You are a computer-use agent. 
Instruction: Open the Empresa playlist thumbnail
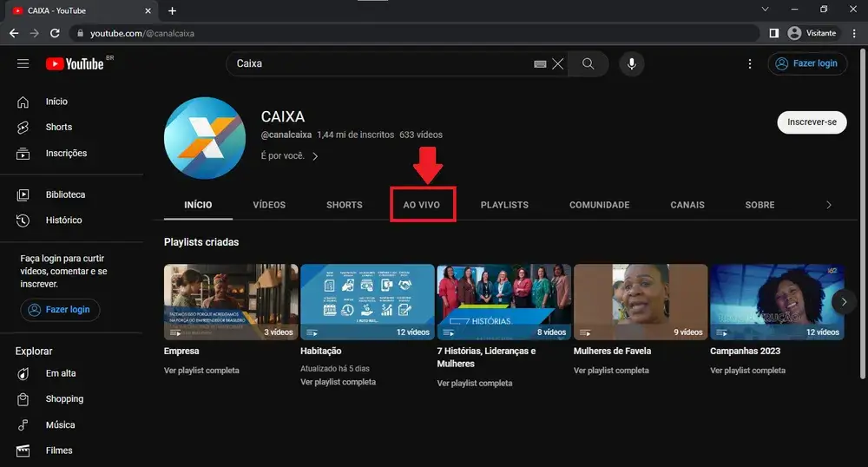tap(231, 302)
